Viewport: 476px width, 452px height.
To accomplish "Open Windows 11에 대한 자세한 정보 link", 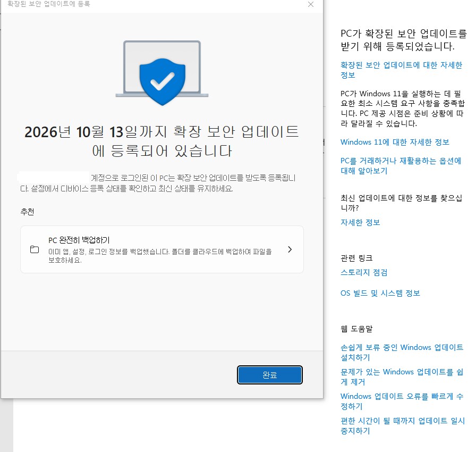I will pos(395,142).
